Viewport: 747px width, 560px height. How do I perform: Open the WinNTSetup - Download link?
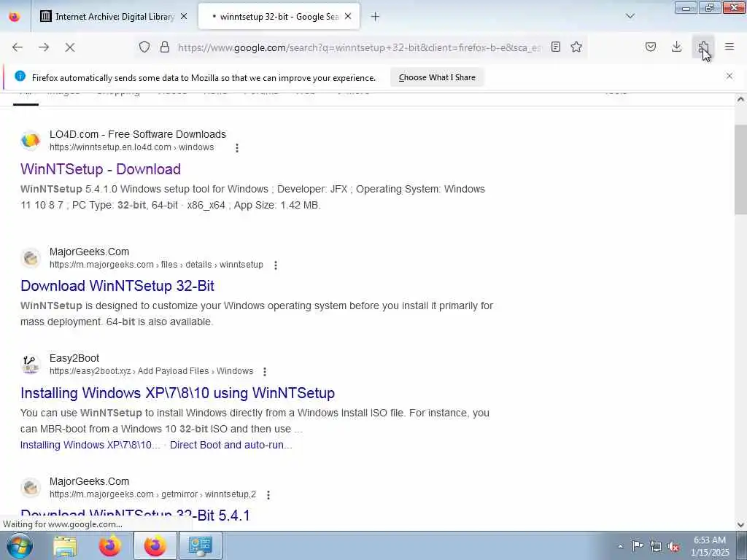coord(101,169)
